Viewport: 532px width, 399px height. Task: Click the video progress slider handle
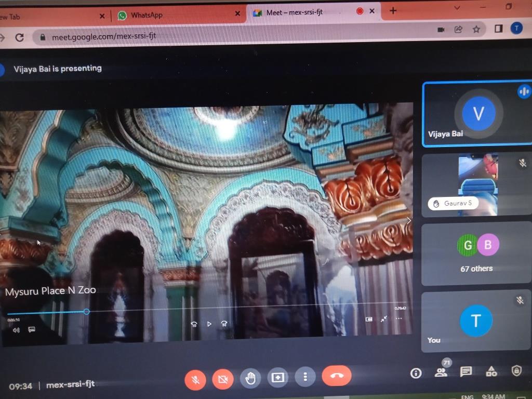tap(87, 312)
